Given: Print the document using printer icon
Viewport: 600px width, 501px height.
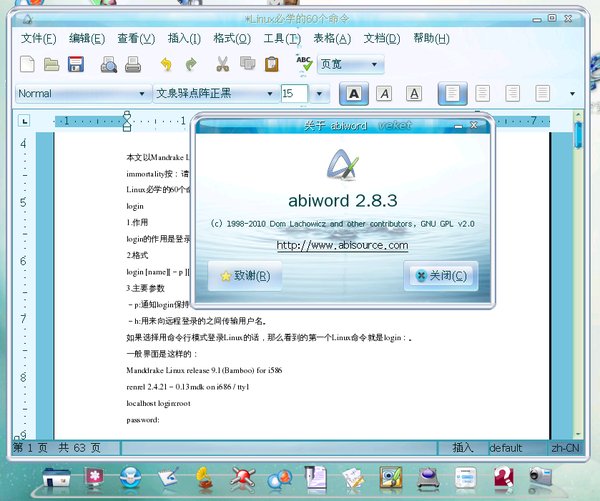Looking at the screenshot, I should click(133, 64).
